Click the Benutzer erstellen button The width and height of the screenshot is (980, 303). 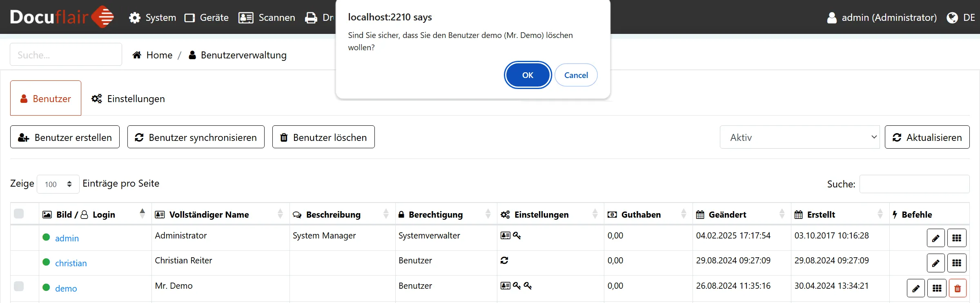[x=65, y=137]
